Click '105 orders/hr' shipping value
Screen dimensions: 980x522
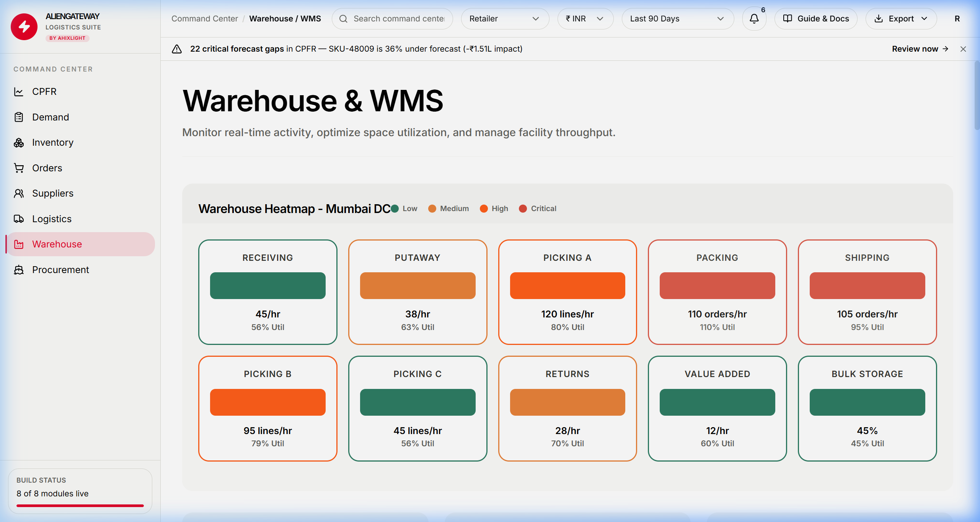867,314
